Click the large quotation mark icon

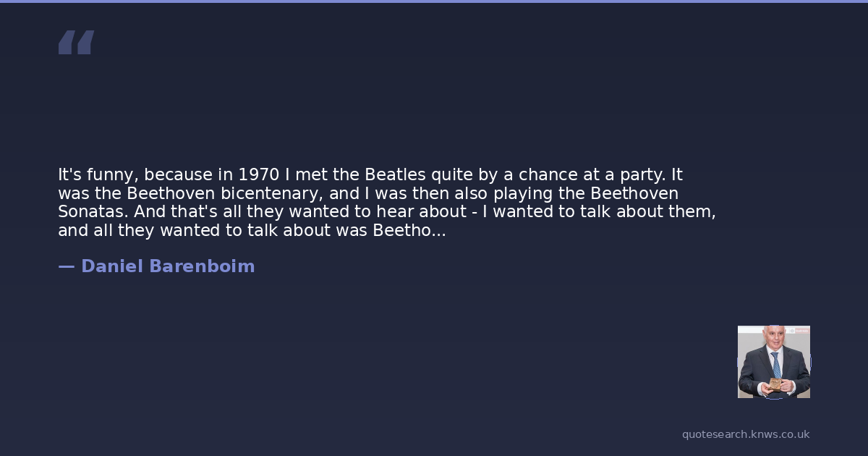pyautogui.click(x=76, y=43)
